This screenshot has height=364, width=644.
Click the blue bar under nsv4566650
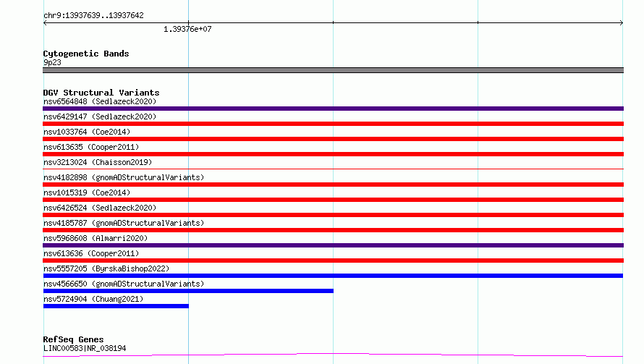coord(188,291)
